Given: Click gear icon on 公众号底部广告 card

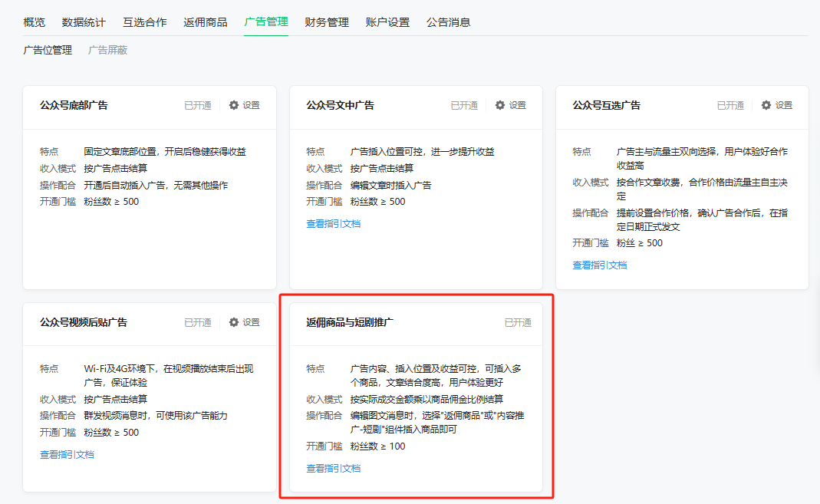Looking at the screenshot, I should (234, 106).
